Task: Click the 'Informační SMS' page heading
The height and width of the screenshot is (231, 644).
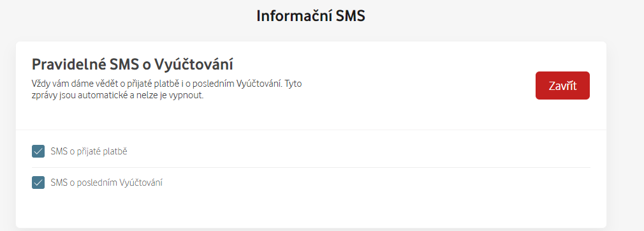Action: (311, 16)
